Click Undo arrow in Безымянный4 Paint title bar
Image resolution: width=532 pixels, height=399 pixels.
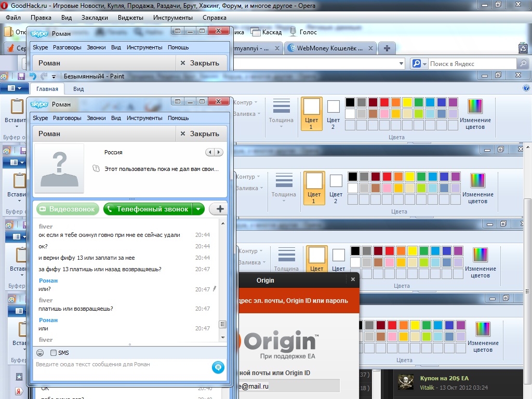pos(33,76)
